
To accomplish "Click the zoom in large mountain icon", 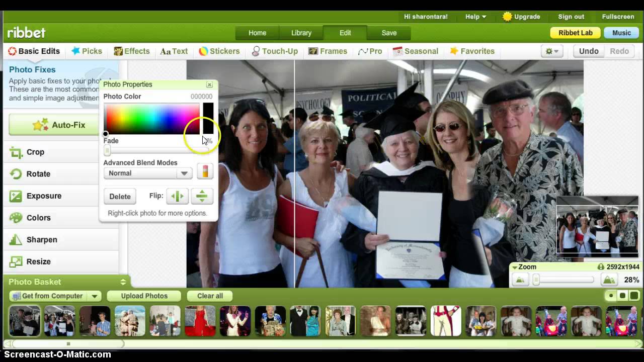I will point(609,280).
